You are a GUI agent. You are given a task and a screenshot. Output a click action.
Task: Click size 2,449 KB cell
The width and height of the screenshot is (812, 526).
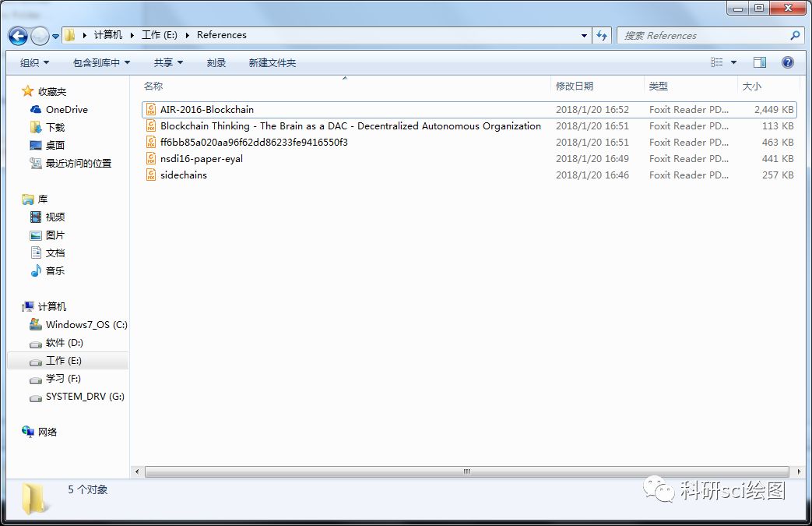(x=774, y=109)
